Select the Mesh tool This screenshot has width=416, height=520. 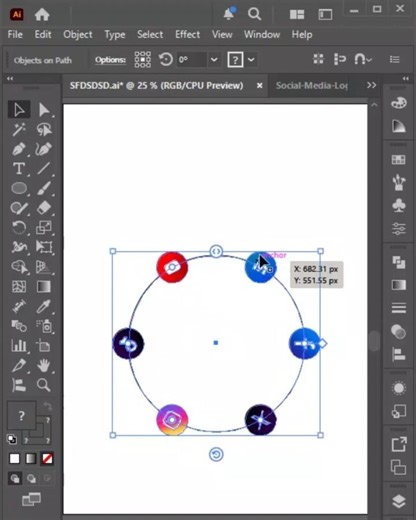pos(19,286)
